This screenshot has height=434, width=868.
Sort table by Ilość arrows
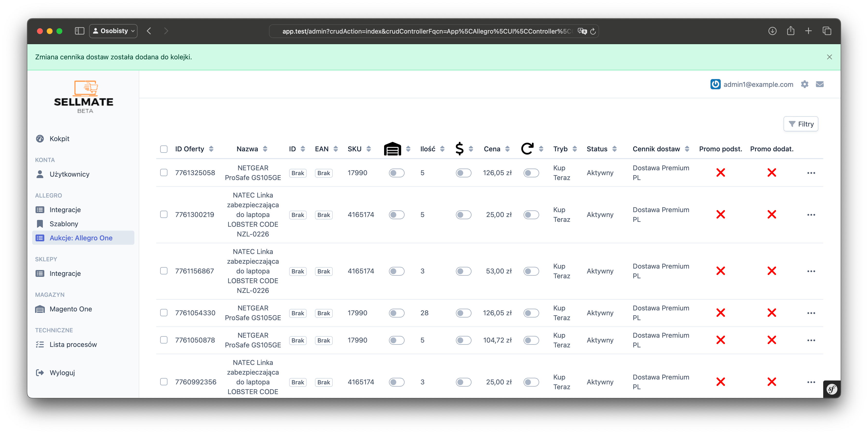pos(442,149)
